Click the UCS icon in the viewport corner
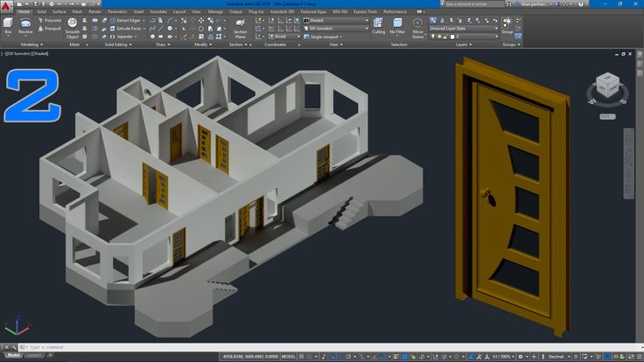Screen dimensions: 644x362 click(x=17, y=326)
